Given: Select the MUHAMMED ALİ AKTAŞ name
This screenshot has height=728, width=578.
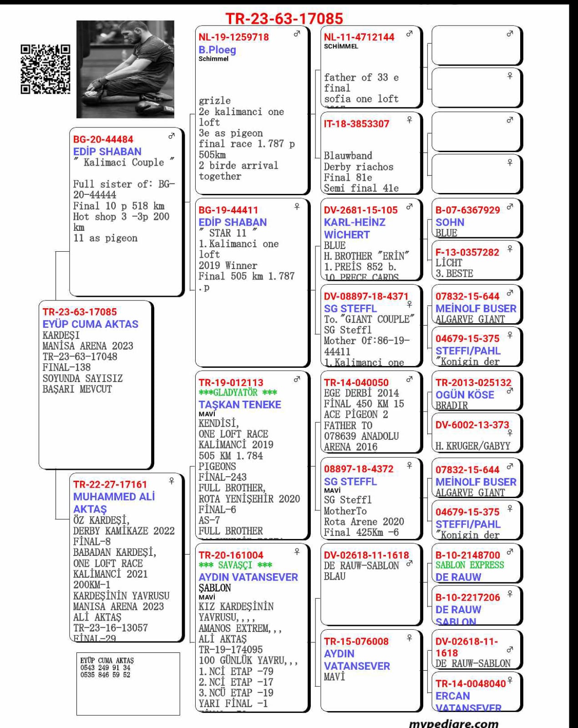Looking at the screenshot, I should (114, 503).
